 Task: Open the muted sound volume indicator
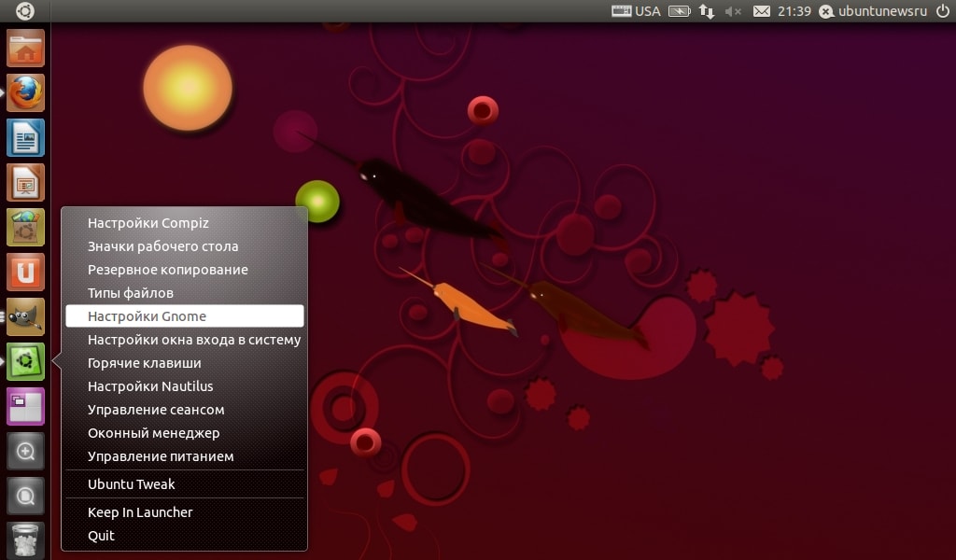point(733,11)
